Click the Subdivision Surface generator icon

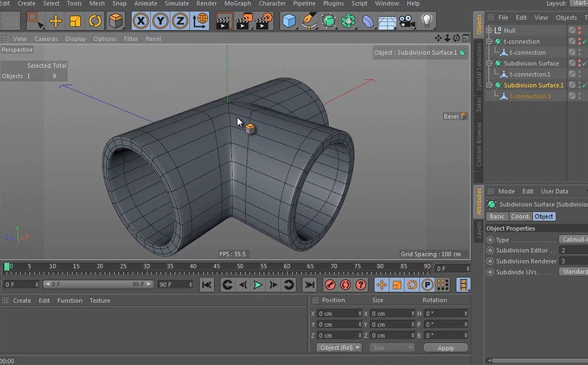pos(329,21)
